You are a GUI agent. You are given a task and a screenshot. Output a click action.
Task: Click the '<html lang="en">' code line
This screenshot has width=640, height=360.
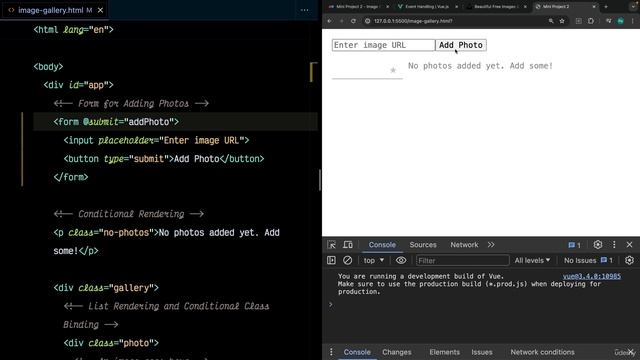coord(73,29)
